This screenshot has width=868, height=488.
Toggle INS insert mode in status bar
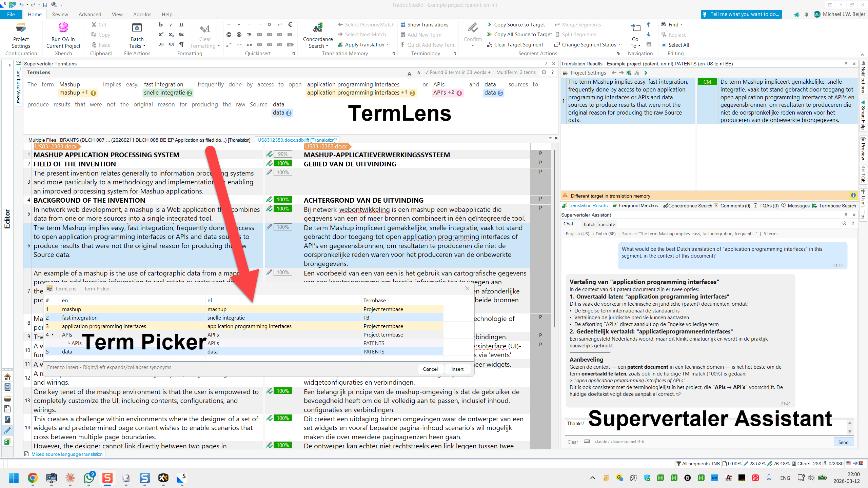coord(716,464)
